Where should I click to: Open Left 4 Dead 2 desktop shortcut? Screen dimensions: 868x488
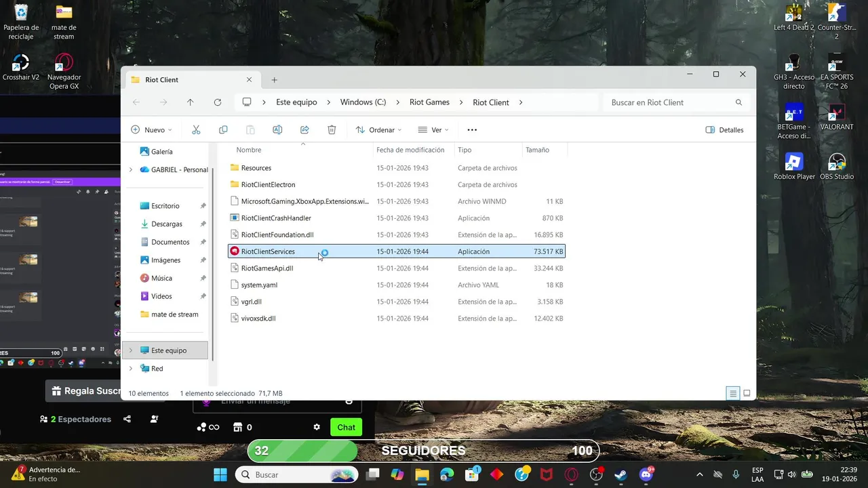coord(794,18)
